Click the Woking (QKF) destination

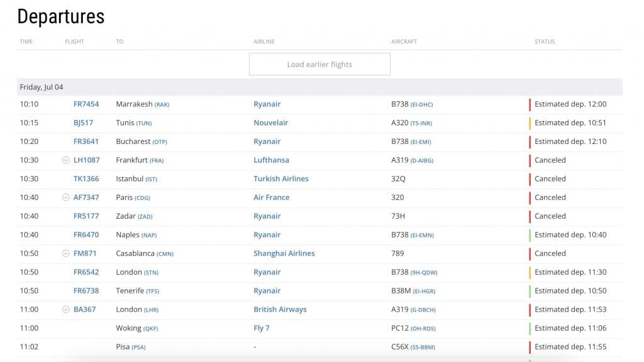pos(136,328)
